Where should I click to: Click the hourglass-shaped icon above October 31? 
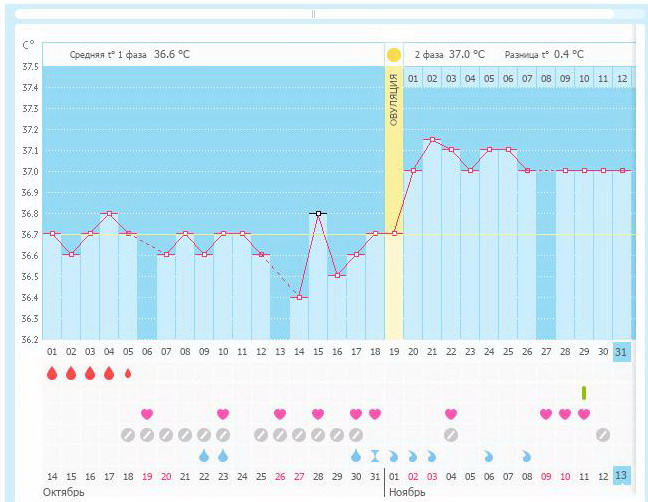375,455
